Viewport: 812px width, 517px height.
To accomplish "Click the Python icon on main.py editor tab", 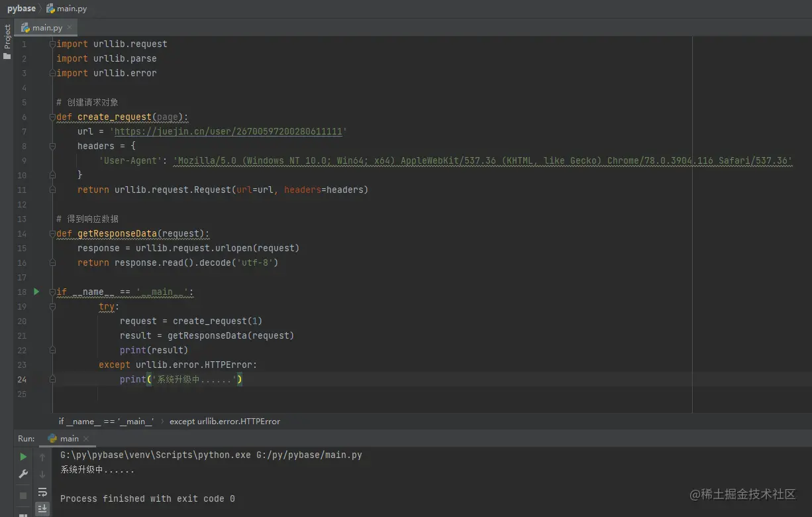I will [26, 28].
